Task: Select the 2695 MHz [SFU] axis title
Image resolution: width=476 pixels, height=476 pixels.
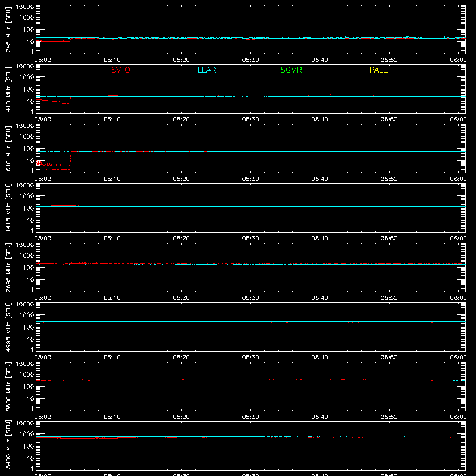Action: click(x=8, y=267)
